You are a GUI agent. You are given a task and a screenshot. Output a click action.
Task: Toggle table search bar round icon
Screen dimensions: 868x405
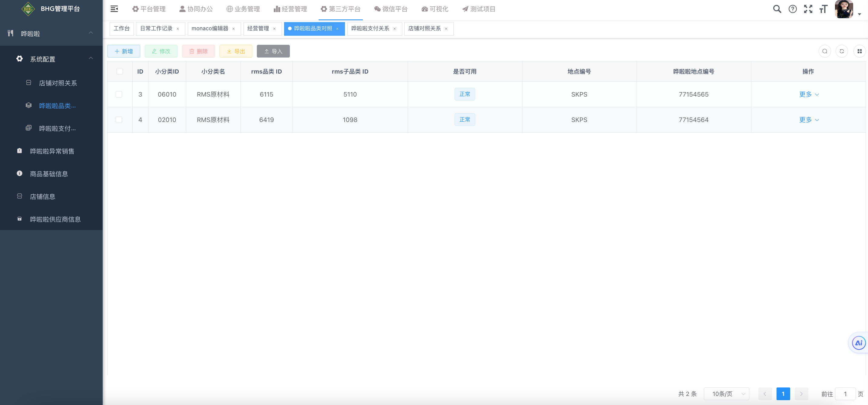pos(824,51)
